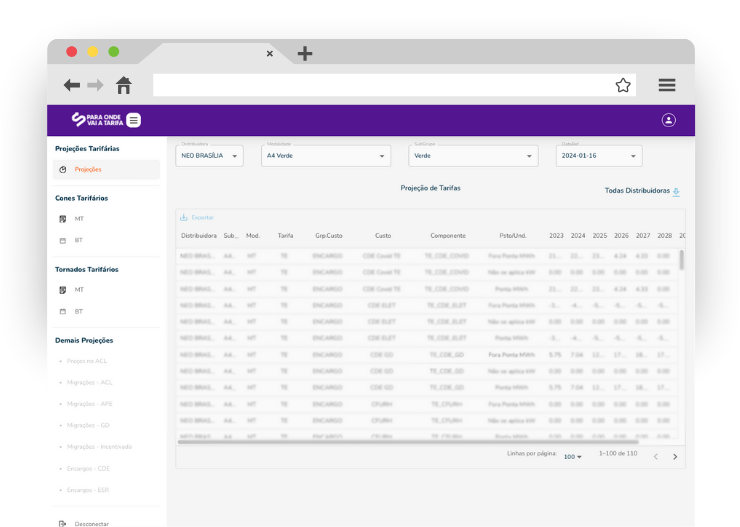Toggle the sidebar hamburger menu button

click(x=134, y=120)
